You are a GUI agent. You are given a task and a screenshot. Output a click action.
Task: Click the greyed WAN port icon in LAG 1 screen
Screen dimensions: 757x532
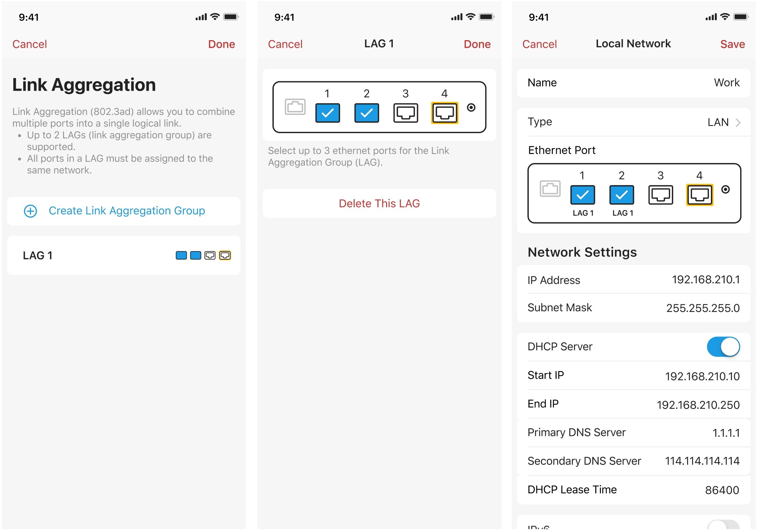295,107
